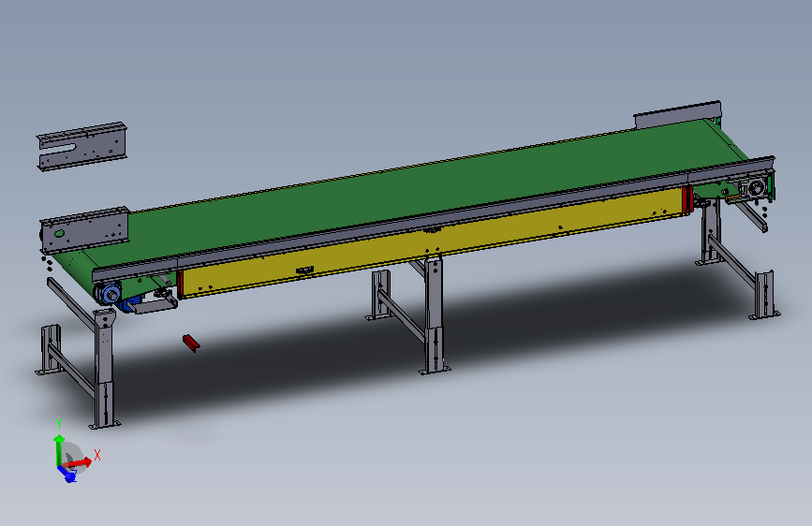Select the middle front support leg
The image size is (812, 526).
[434, 315]
